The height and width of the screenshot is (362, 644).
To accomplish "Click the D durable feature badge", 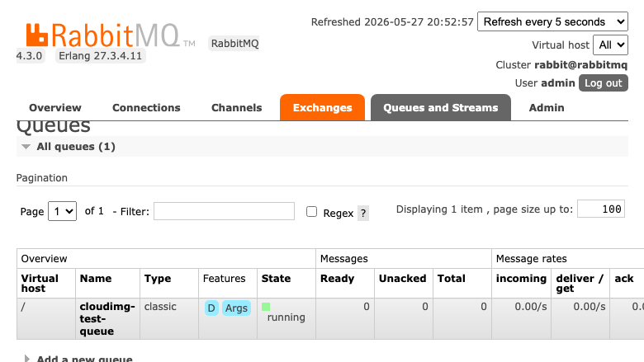I will point(211,308).
